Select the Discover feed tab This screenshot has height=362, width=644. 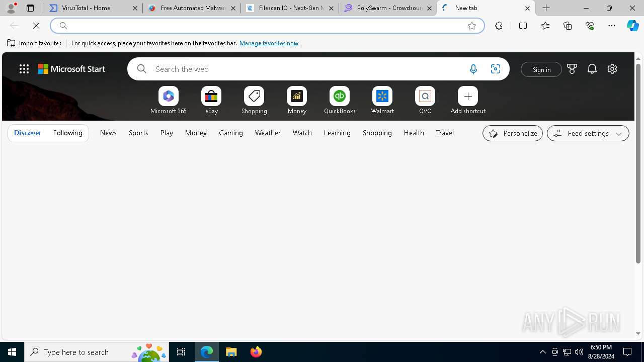pos(28,133)
